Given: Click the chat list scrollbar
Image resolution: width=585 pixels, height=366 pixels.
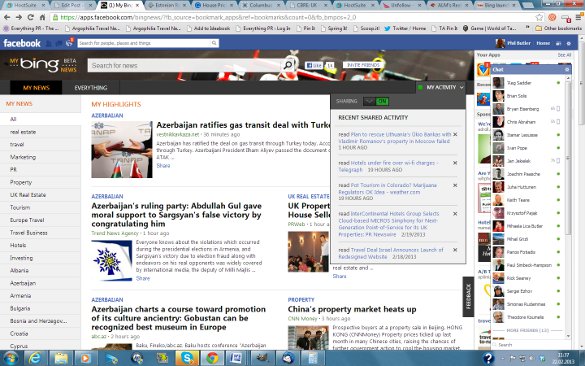Looking at the screenshot, I should tap(568, 157).
